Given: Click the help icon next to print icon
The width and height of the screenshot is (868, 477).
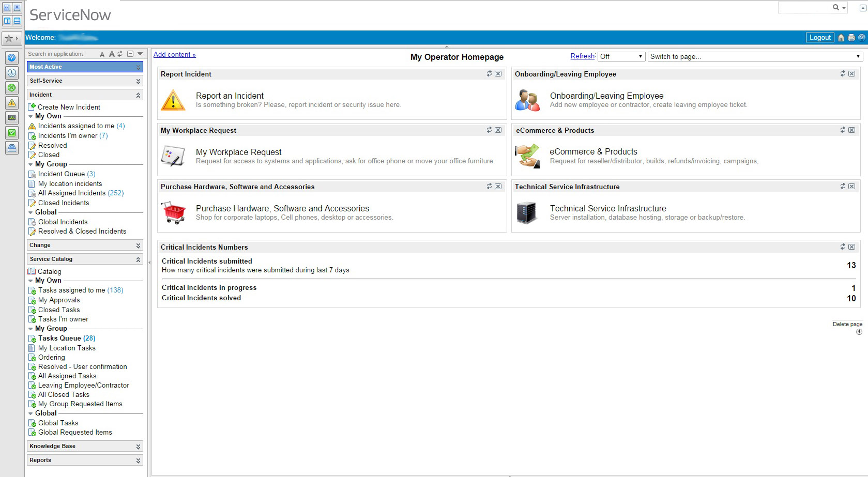Looking at the screenshot, I should tap(861, 38).
